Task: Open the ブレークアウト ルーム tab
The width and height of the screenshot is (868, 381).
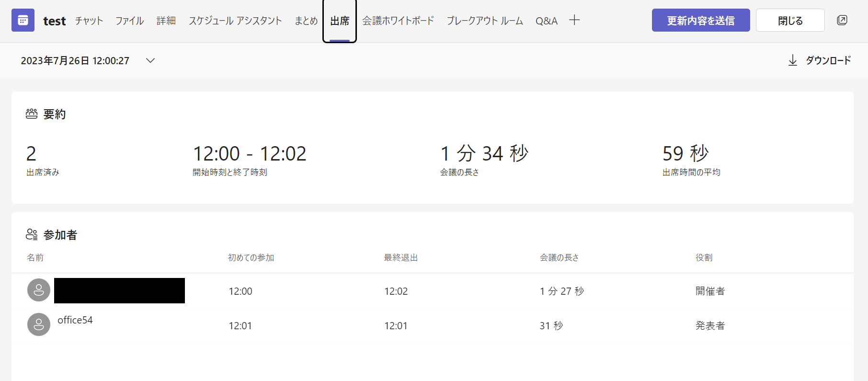Action: pos(485,21)
